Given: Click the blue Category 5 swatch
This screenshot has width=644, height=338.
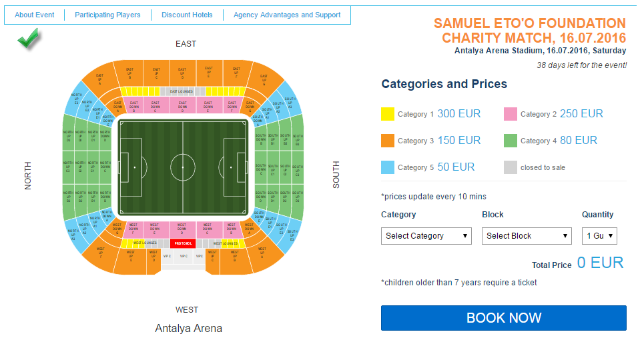Looking at the screenshot, I should coord(388,167).
